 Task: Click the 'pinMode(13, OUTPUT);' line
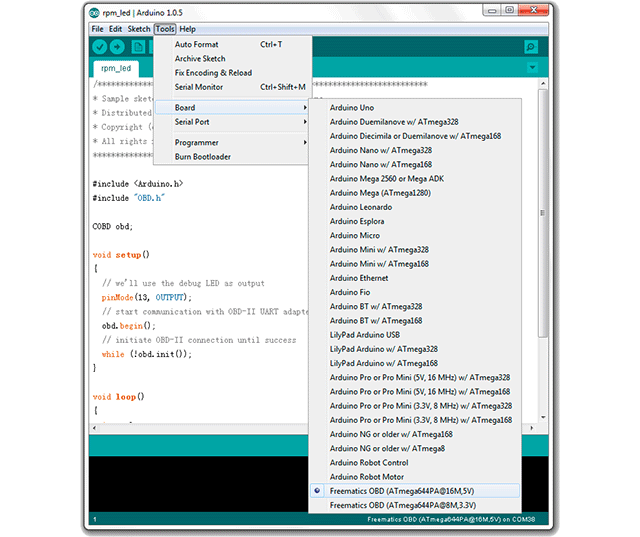click(147, 297)
